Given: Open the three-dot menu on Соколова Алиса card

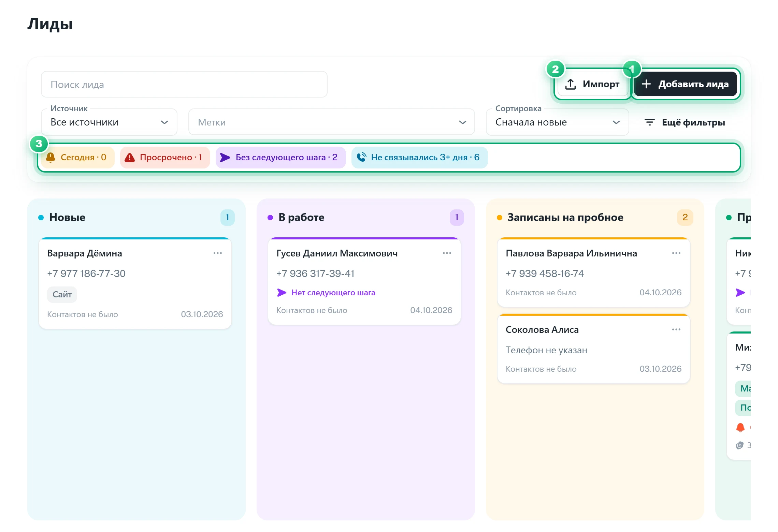Looking at the screenshot, I should (x=676, y=329).
